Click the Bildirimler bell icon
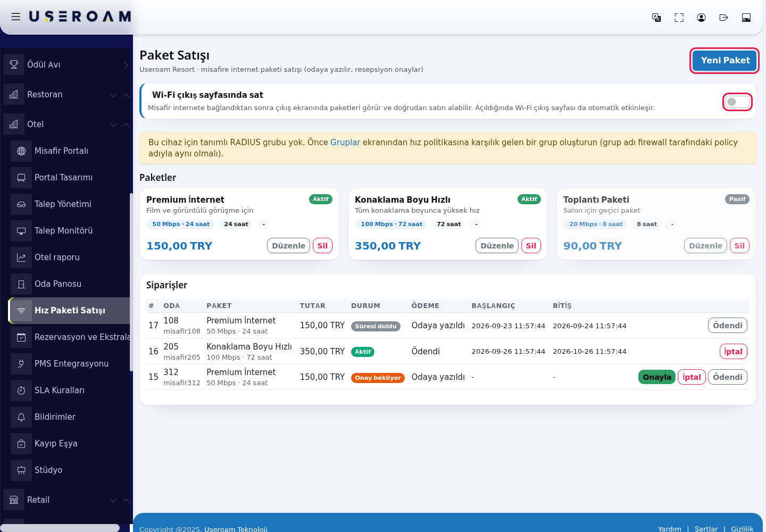Image resolution: width=766 pixels, height=532 pixels. click(x=21, y=417)
